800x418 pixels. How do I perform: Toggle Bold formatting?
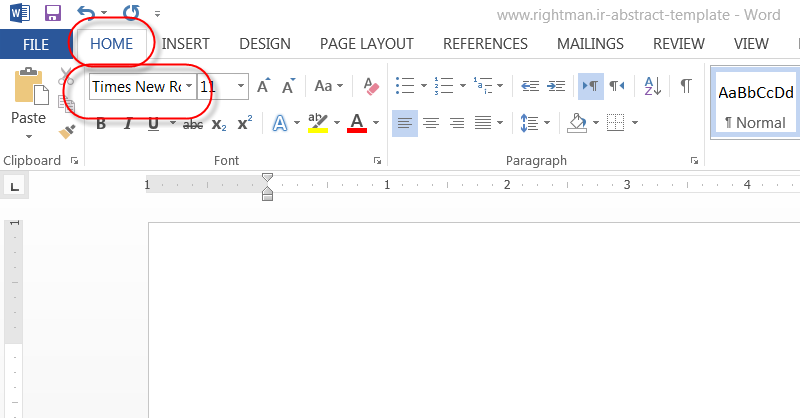(x=101, y=124)
